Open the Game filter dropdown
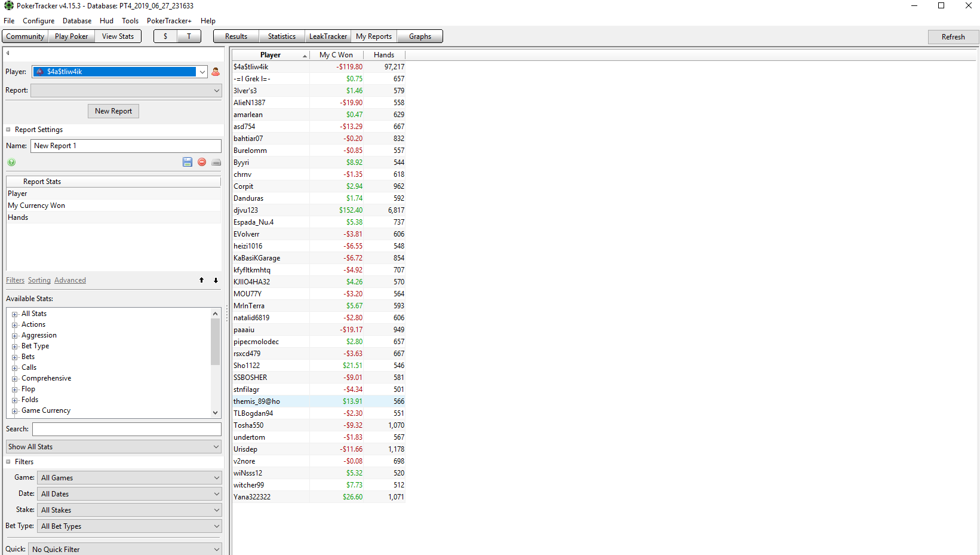Image resolution: width=980 pixels, height=555 pixels. tap(130, 478)
